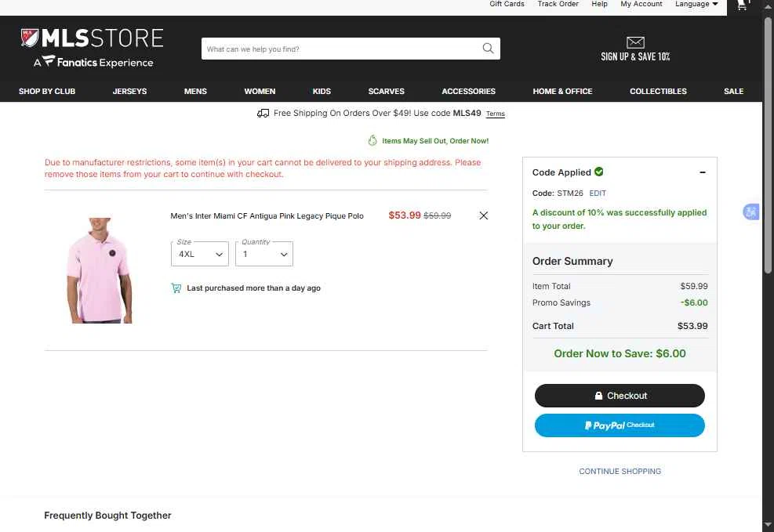Click the pink polo product thumbnail
This screenshot has width=774, height=532.
click(x=99, y=270)
